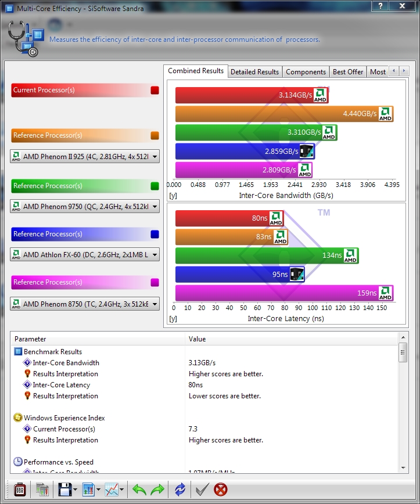Click the red 3.134GB/s bandwidth bar
Image resolution: width=420 pixels, height=504 pixels.
point(252,95)
